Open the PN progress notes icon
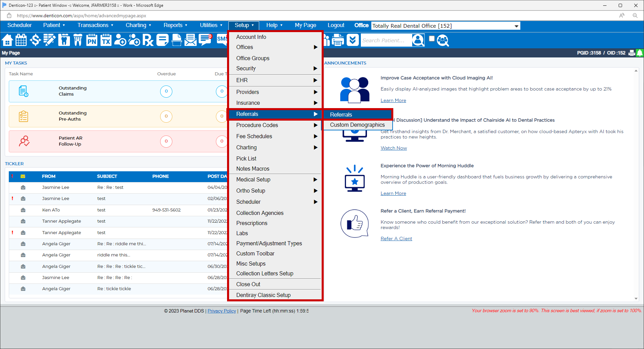 (92, 40)
